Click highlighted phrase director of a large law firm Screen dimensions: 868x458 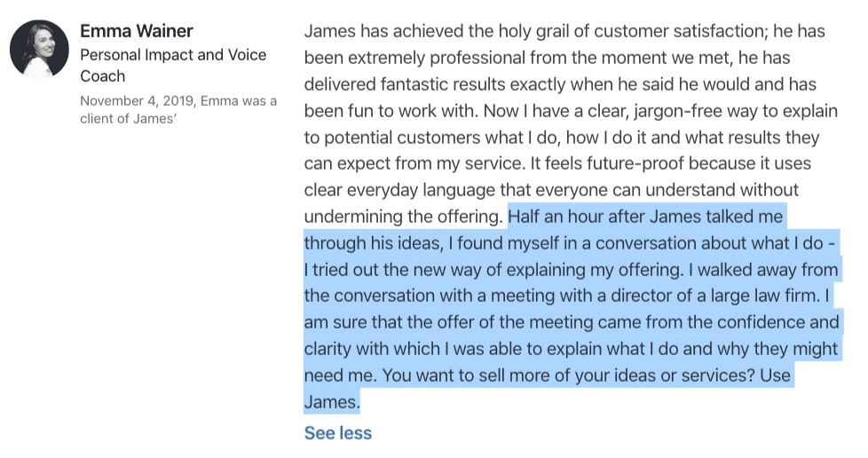tap(715, 296)
